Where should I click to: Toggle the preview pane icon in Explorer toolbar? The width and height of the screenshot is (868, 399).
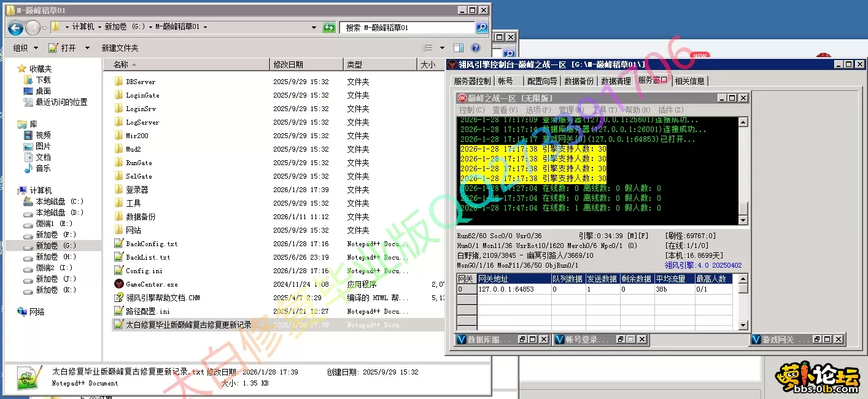coord(459,47)
